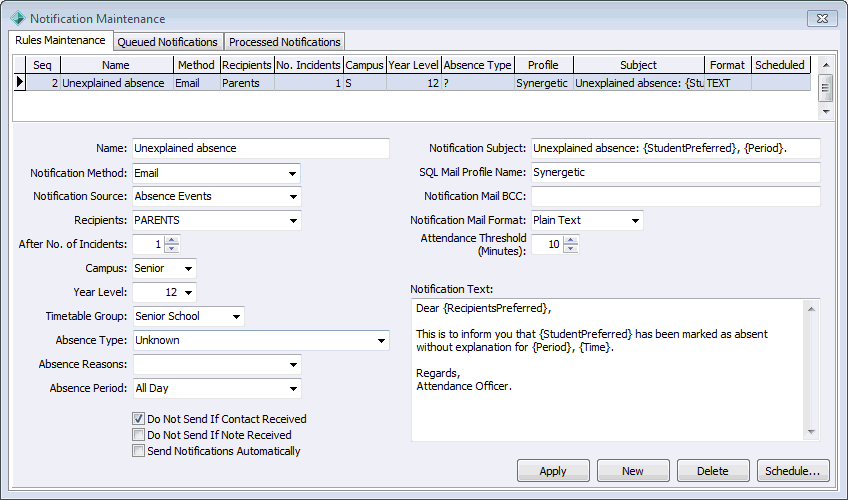Open the Schedule... dialog button
The width and height of the screenshot is (848, 500).
(793, 471)
